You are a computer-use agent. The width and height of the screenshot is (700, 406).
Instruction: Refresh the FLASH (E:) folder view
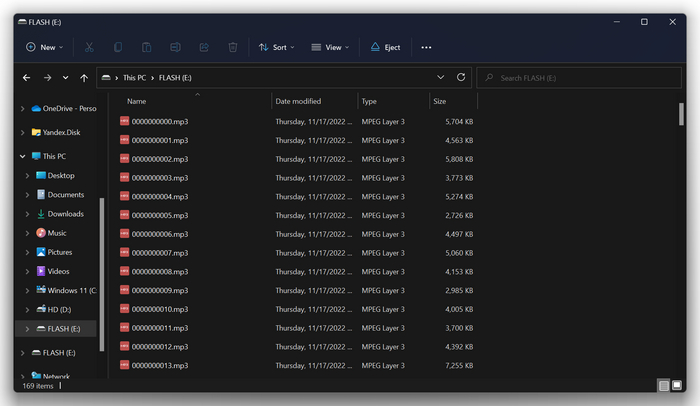[461, 77]
